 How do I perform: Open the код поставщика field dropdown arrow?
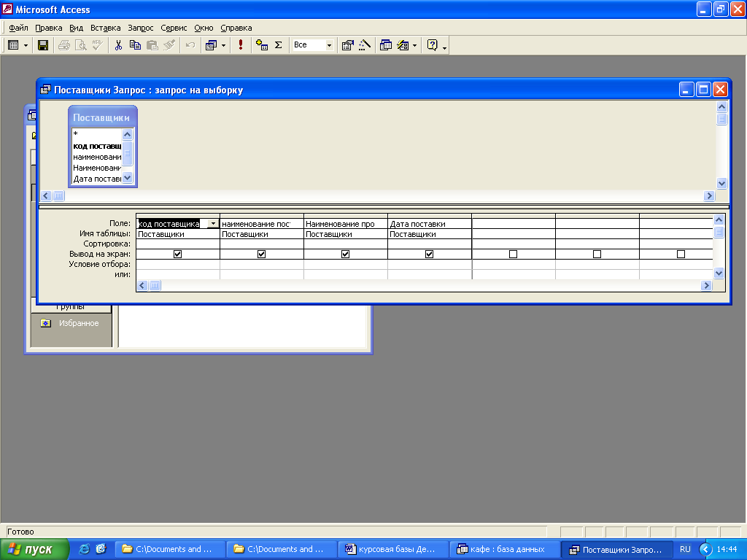213,224
